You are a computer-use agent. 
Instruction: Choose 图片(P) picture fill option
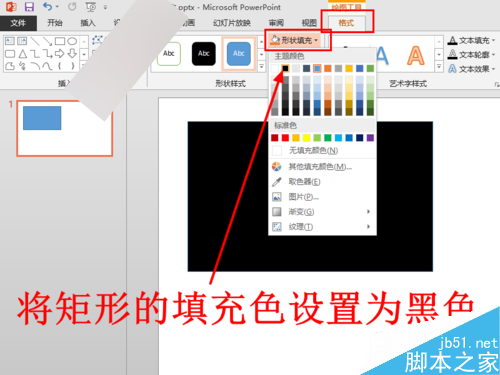tap(322, 197)
